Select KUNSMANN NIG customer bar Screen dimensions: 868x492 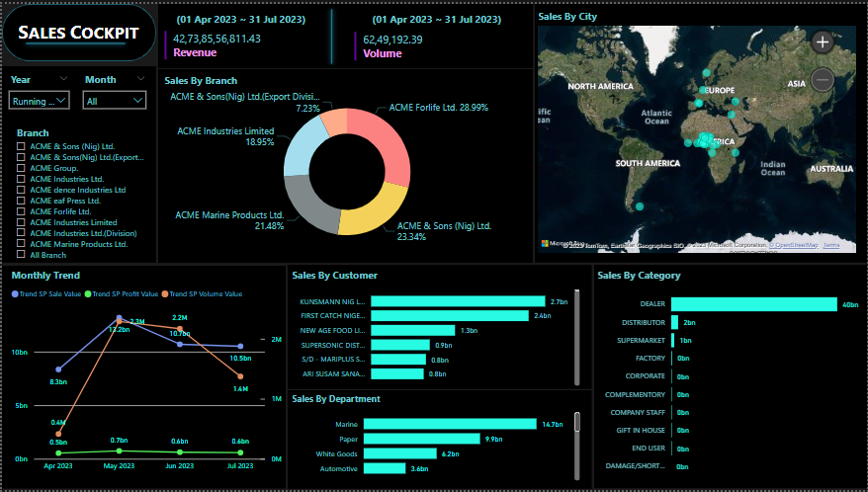point(458,301)
